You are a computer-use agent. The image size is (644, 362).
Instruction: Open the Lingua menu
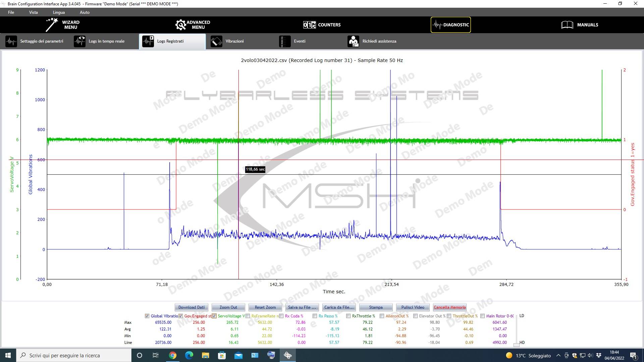point(59,12)
